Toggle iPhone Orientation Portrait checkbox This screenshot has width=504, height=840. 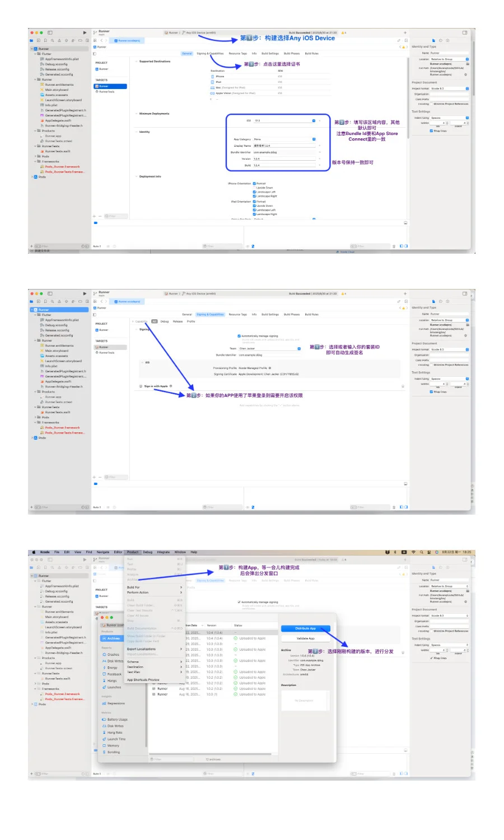pyautogui.click(x=254, y=183)
